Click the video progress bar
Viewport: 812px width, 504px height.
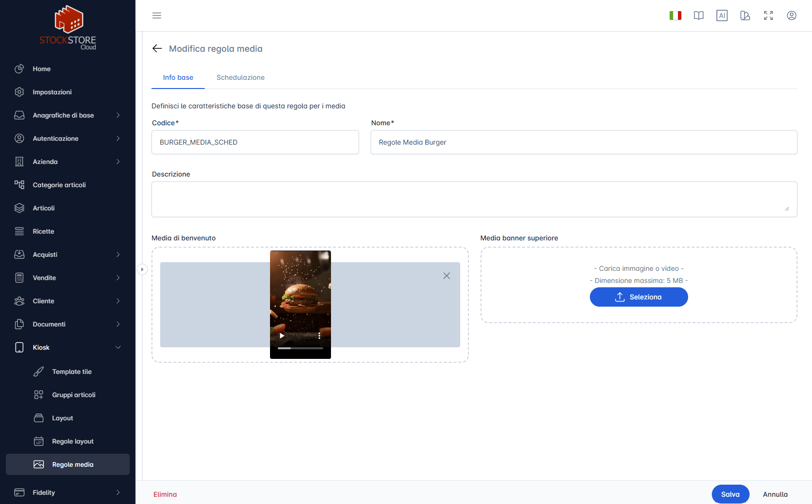coord(300,348)
